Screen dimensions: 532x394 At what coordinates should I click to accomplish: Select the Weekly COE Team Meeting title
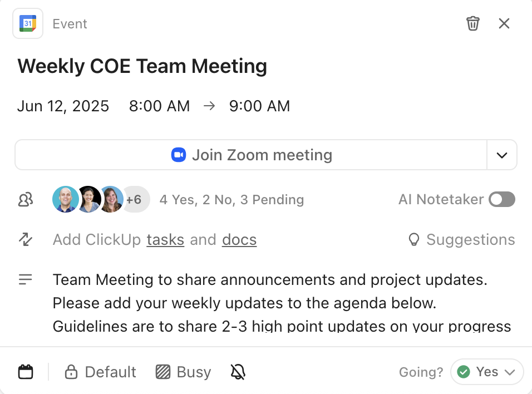tap(142, 66)
